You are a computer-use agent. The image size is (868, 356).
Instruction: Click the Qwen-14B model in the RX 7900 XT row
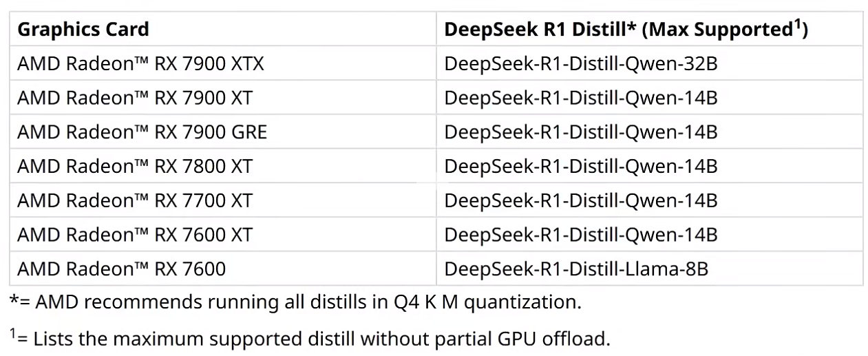(581, 98)
